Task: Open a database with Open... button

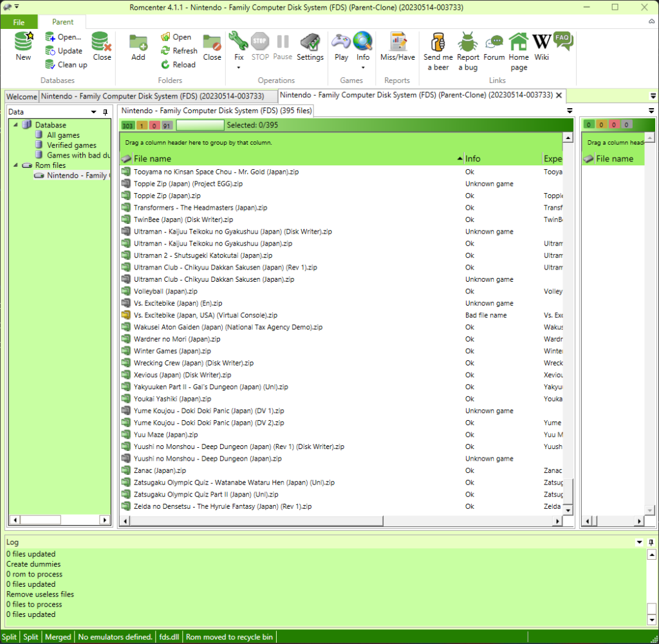Action: pos(64,37)
